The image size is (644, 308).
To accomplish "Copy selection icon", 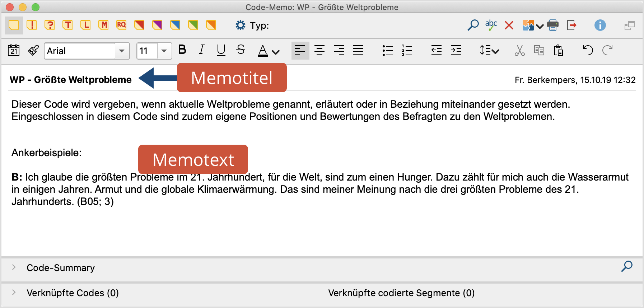I will pos(539,50).
